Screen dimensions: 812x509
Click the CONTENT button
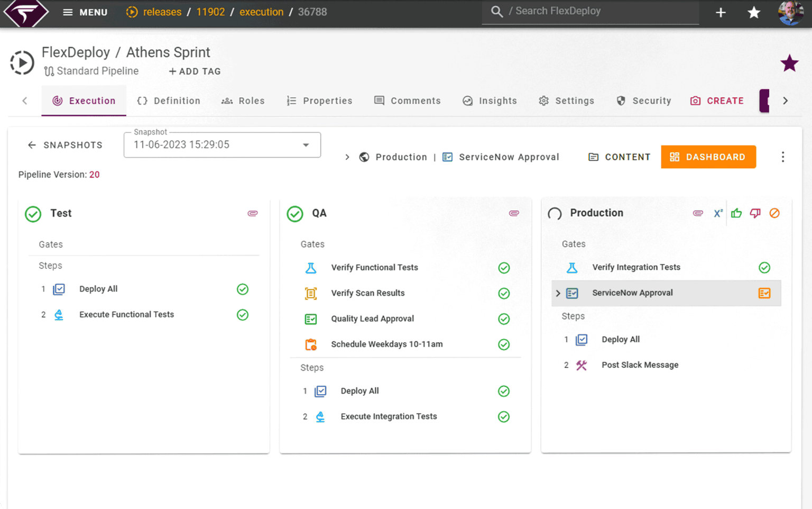[619, 157]
